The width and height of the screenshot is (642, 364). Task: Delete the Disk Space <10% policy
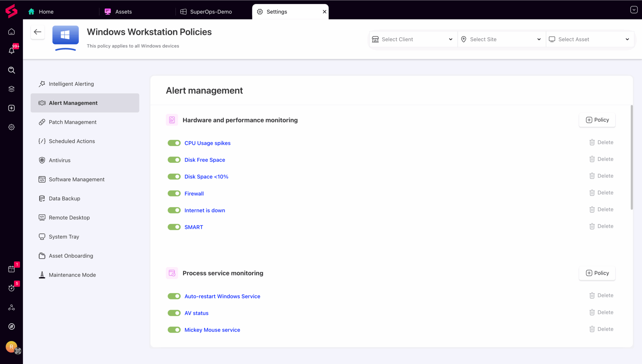[601, 176]
